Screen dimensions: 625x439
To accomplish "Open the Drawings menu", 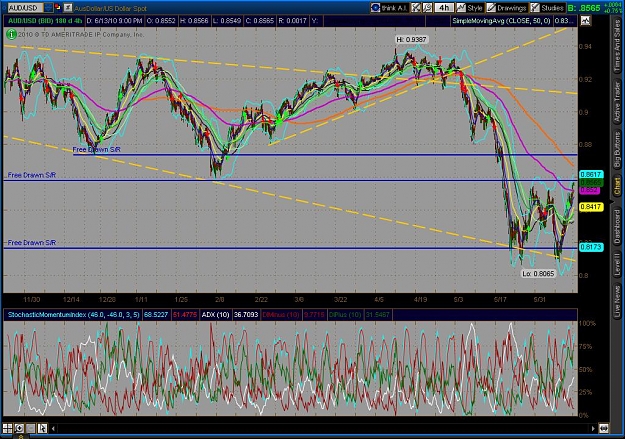I will [507, 8].
